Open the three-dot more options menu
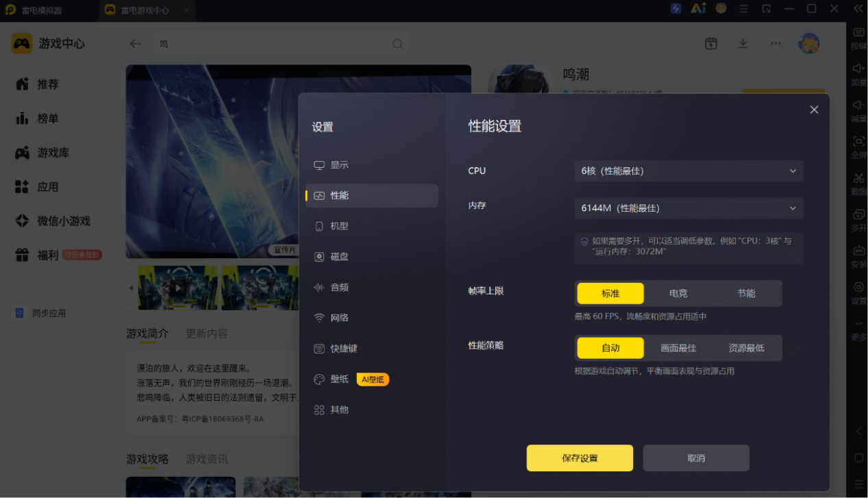868x498 pixels. point(776,43)
